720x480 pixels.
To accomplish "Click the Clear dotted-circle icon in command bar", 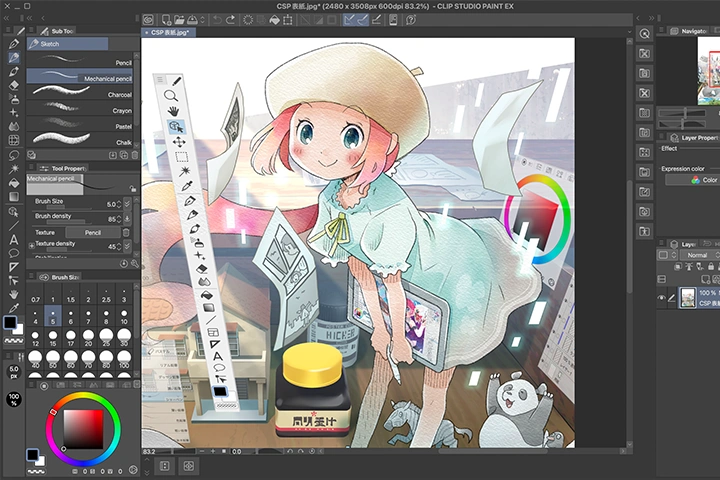I will click(x=248, y=20).
